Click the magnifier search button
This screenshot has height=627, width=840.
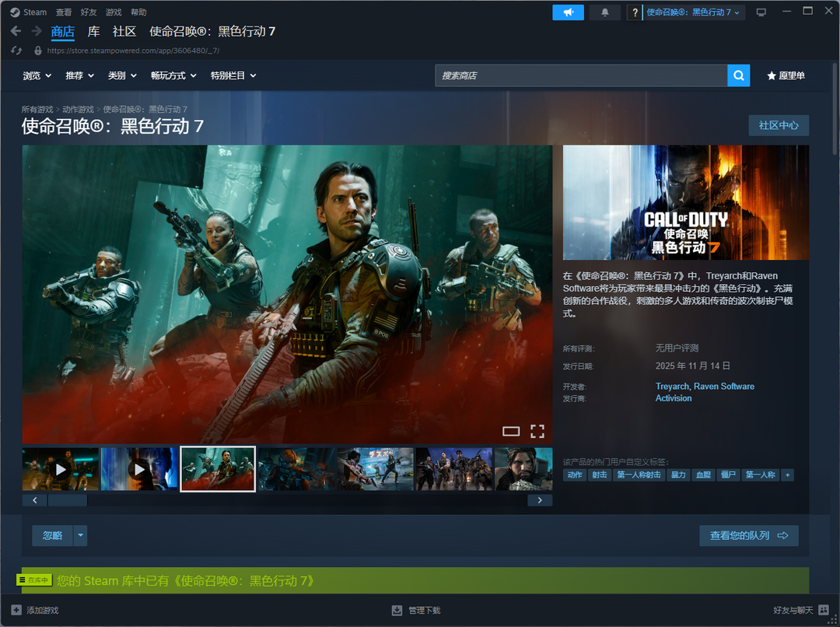pos(738,75)
